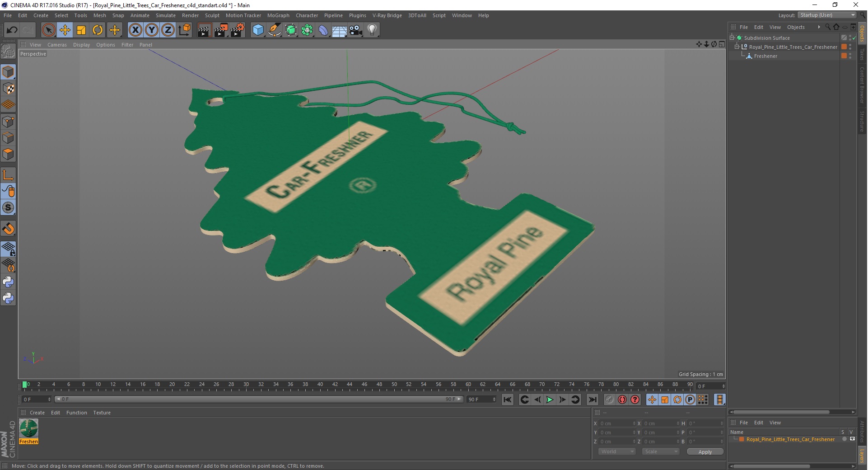Screen dimensions: 868x470
Task: Open the Simulate menu
Action: [x=166, y=15]
